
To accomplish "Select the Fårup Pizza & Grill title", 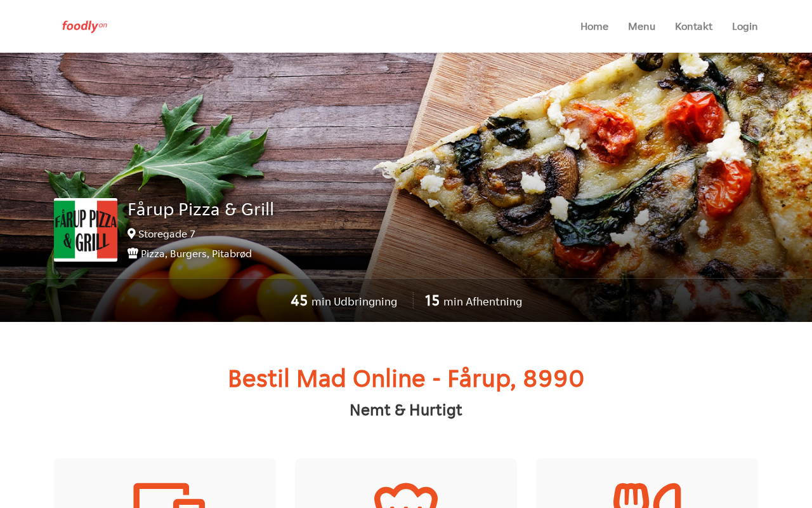I will point(201,209).
